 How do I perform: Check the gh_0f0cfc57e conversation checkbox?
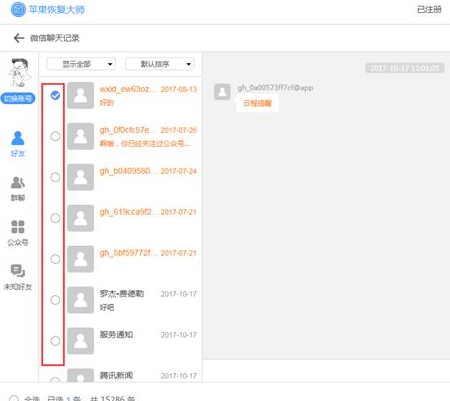pos(55,136)
